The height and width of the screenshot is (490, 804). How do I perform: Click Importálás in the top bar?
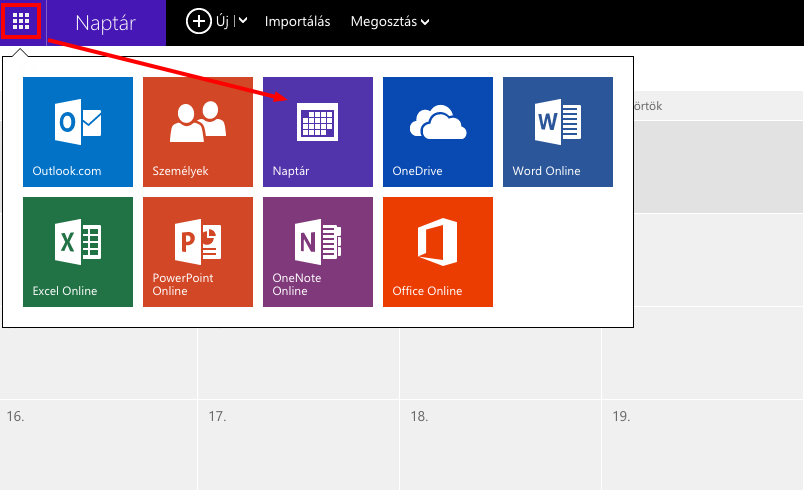coord(297,22)
